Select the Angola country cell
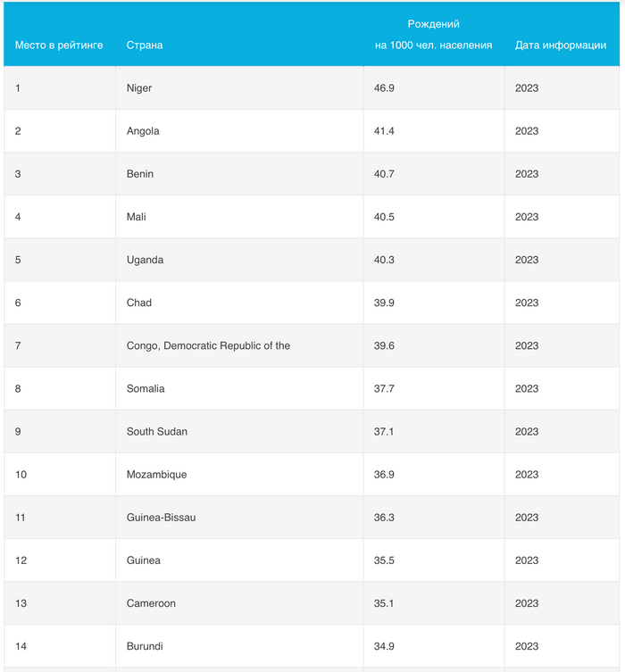 (x=143, y=131)
